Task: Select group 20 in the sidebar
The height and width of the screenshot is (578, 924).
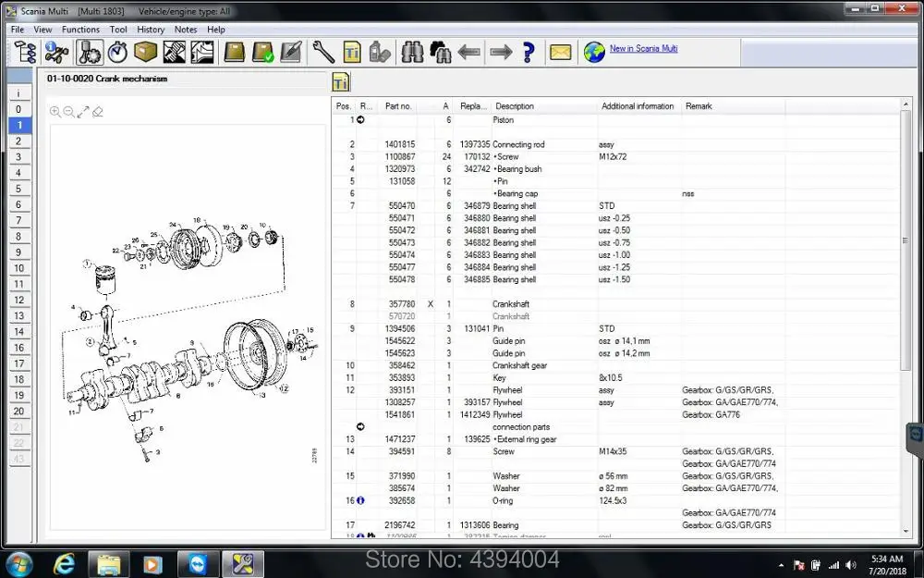Action: click(18, 412)
